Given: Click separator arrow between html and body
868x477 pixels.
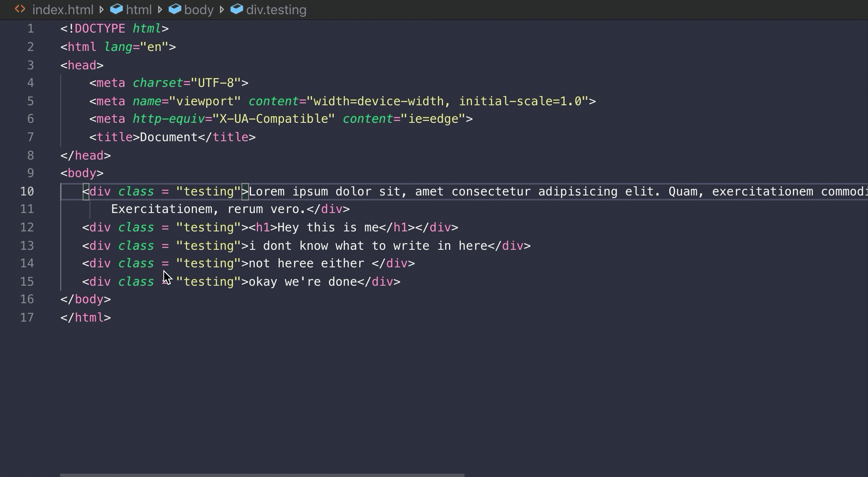Looking at the screenshot, I should 160,10.
